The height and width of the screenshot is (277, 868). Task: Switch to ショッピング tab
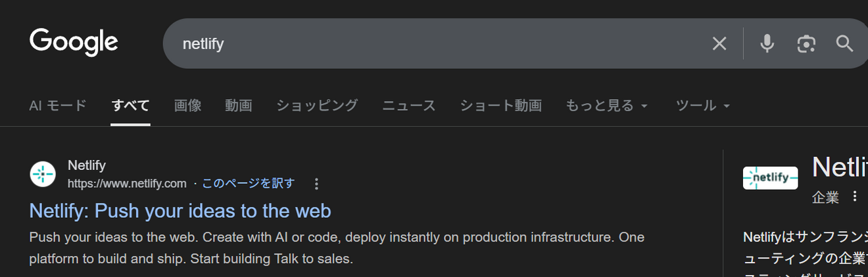(317, 105)
